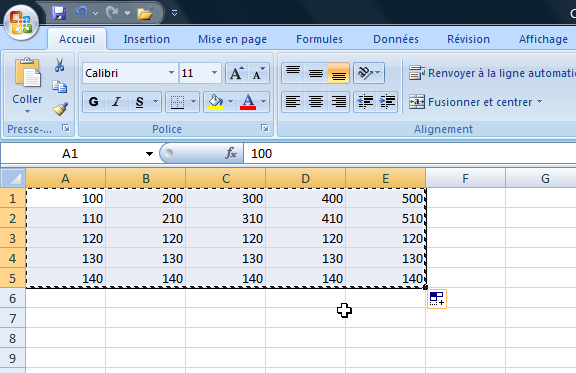Apply yellow fill color with paint bucket
The width and height of the screenshot is (576, 373).
pyautogui.click(x=215, y=102)
